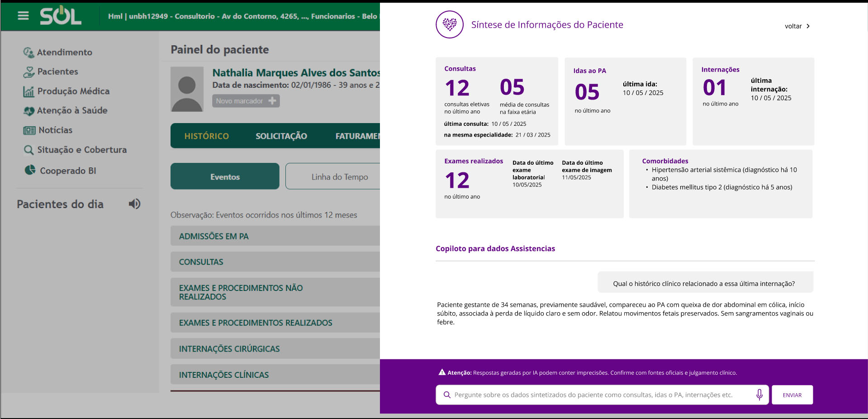Expand INTERNAÇÕES CIRÚRGICAS section
This screenshot has height=419, width=868.
pos(275,348)
